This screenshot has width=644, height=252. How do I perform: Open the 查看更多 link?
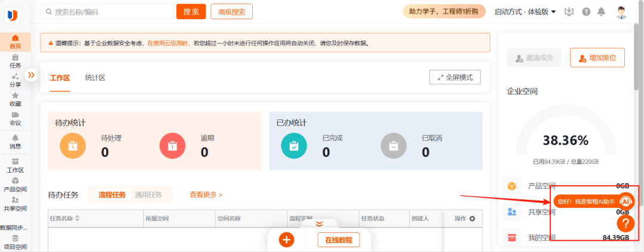pos(206,195)
